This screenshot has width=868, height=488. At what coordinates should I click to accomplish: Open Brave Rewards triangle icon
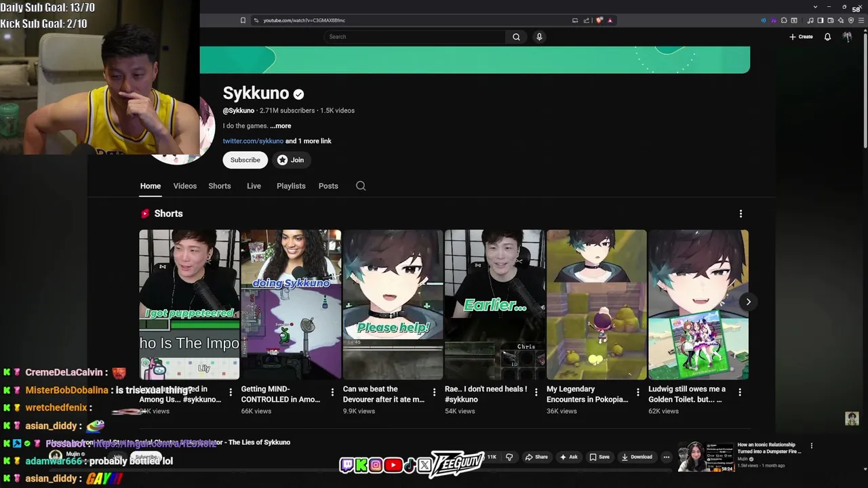click(x=610, y=20)
